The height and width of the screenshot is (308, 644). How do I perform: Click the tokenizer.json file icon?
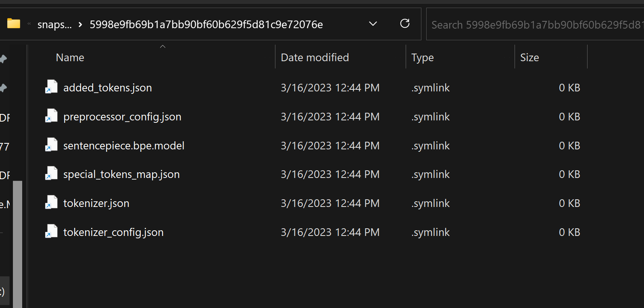51,203
